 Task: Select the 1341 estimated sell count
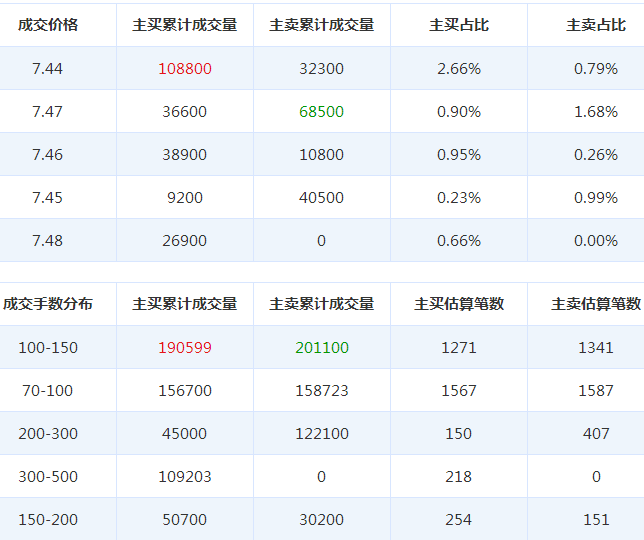[596, 348]
